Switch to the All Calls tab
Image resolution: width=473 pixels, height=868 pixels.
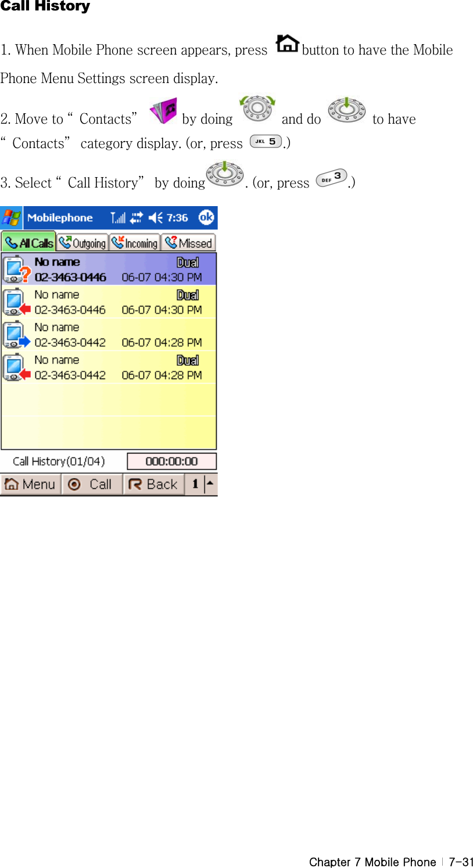28,243
